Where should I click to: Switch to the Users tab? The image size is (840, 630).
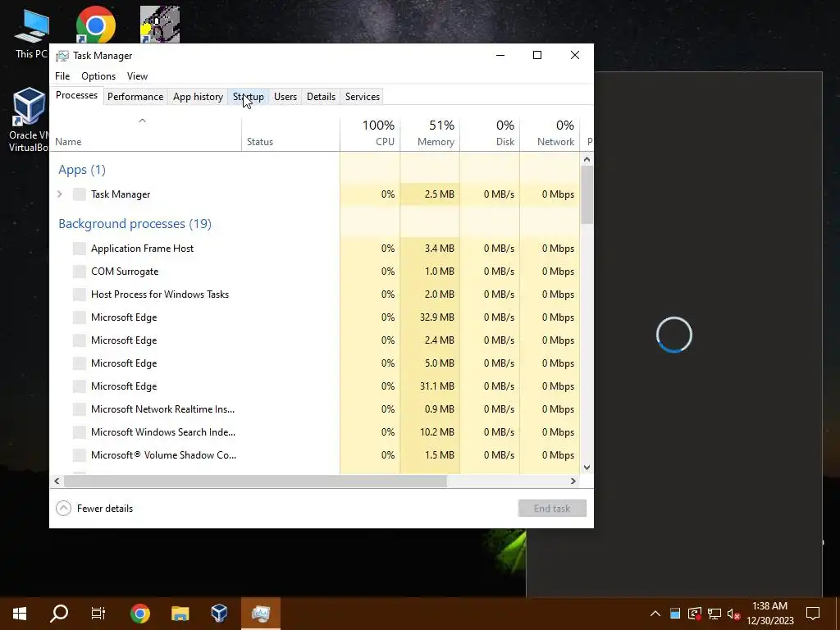[285, 97]
